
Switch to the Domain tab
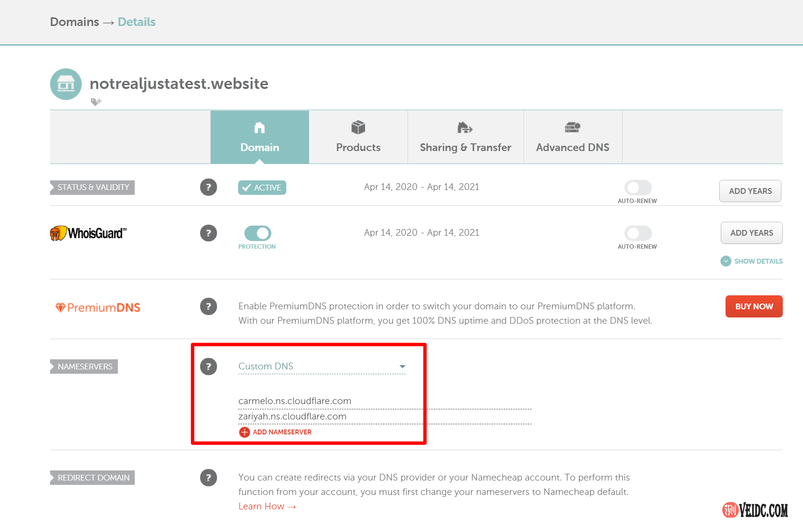(x=260, y=137)
